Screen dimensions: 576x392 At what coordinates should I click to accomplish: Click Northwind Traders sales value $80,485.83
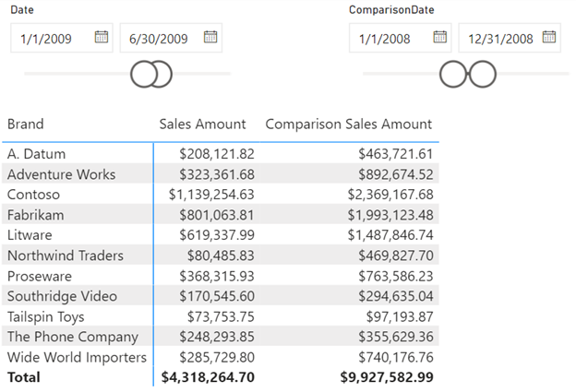pyautogui.click(x=221, y=255)
